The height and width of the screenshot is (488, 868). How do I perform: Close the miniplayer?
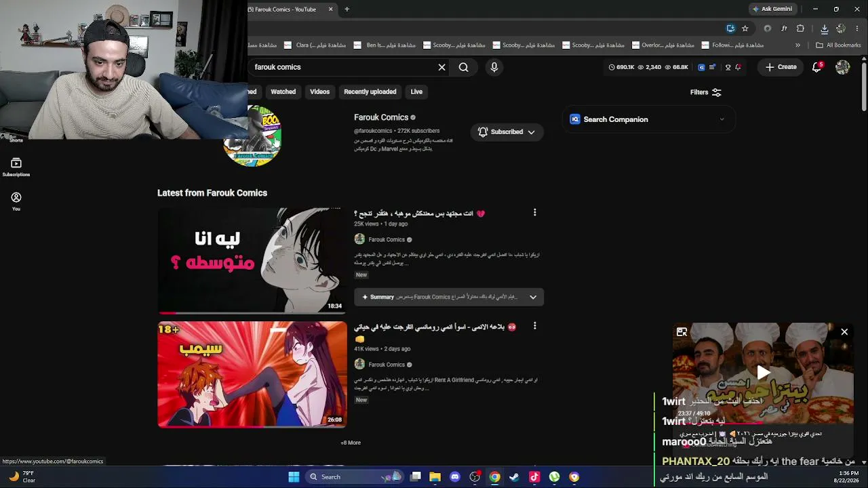[844, 332]
